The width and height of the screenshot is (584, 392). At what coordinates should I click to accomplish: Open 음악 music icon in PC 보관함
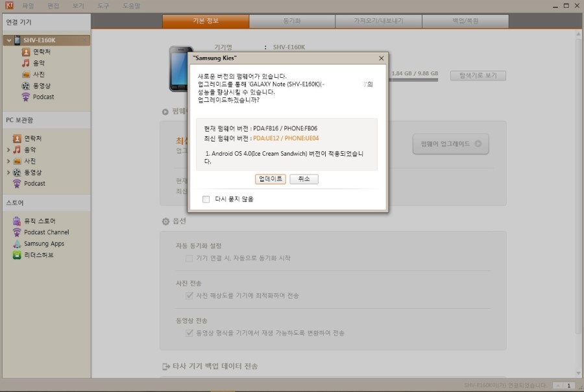point(17,150)
